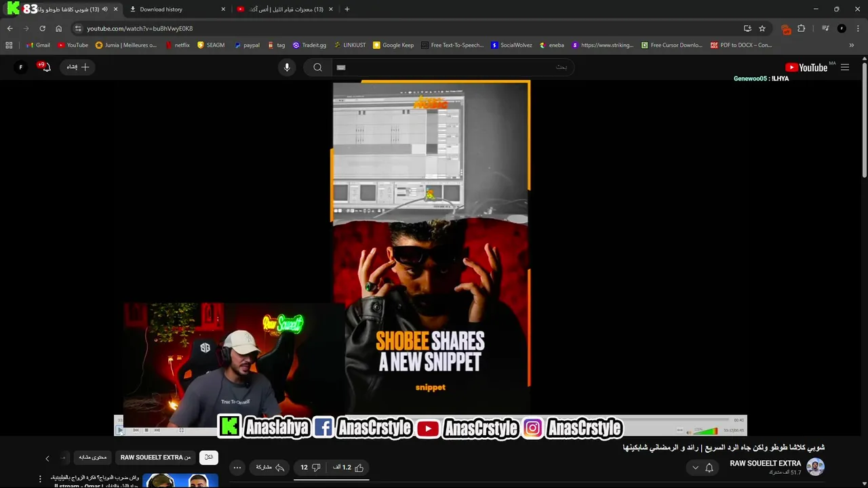Close the Download history tab

[x=223, y=9]
